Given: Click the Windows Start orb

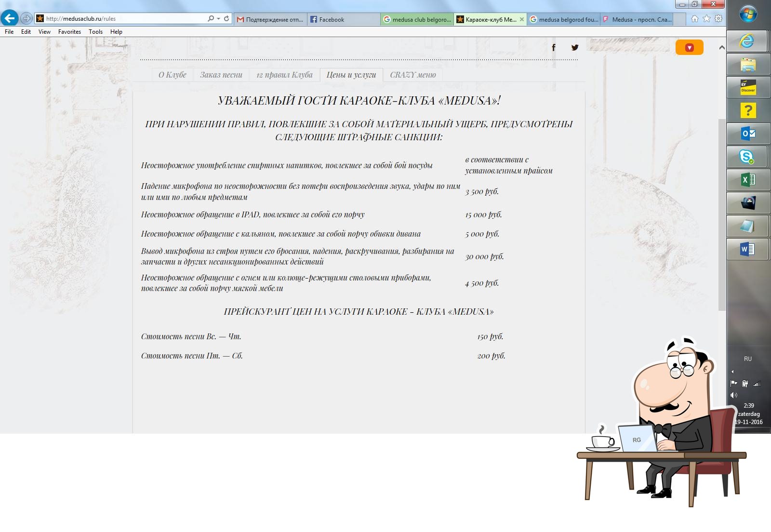Looking at the screenshot, I should coord(748,13).
